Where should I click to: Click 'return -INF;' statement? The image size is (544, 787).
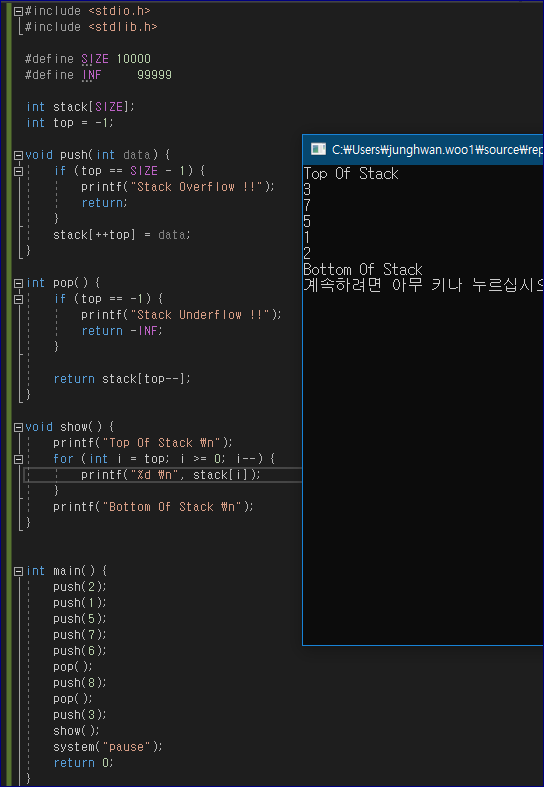point(122,331)
